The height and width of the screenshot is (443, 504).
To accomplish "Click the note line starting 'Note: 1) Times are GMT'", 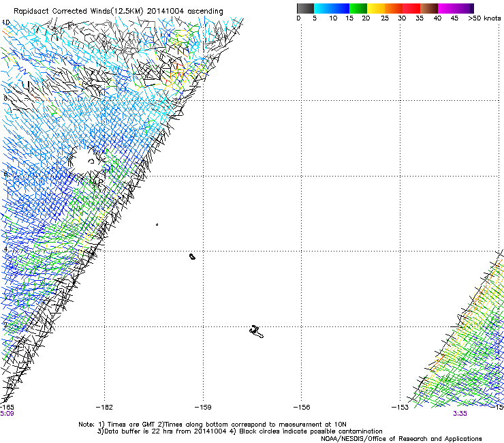I will 212,425.
